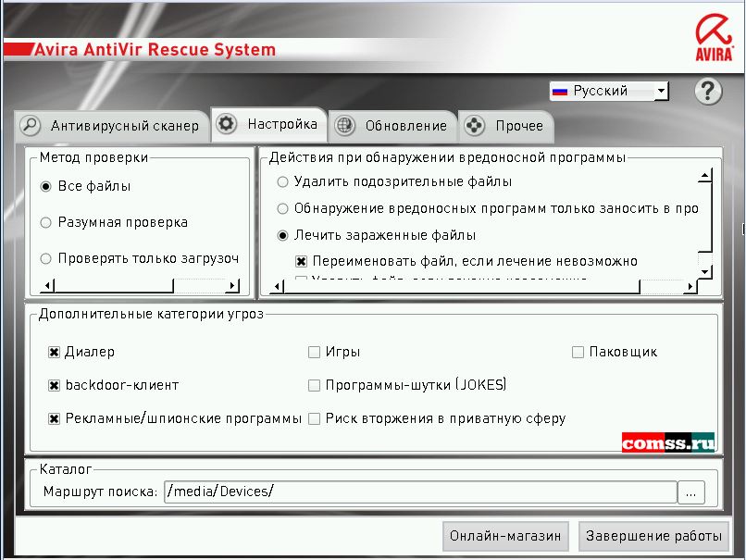
Task: Click the Маршрут поиска path field
Action: click(x=420, y=492)
